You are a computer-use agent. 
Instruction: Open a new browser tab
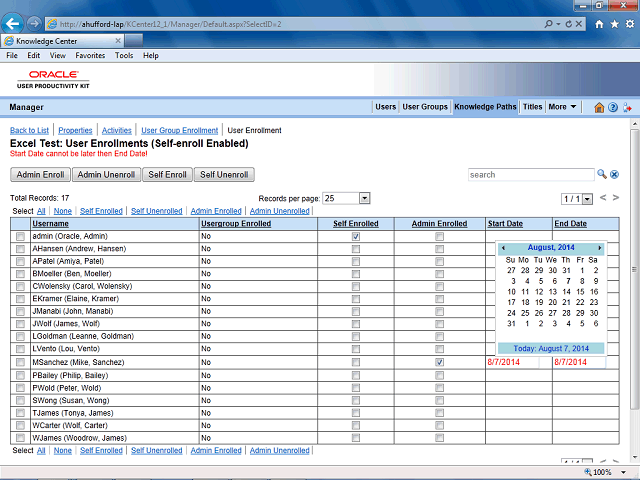(x=133, y=41)
